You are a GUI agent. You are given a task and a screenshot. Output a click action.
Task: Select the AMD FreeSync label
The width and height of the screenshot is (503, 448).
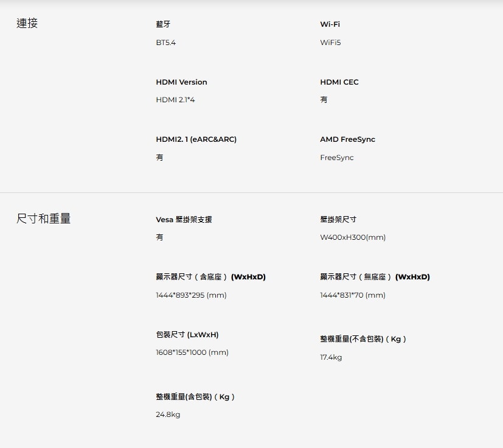347,139
